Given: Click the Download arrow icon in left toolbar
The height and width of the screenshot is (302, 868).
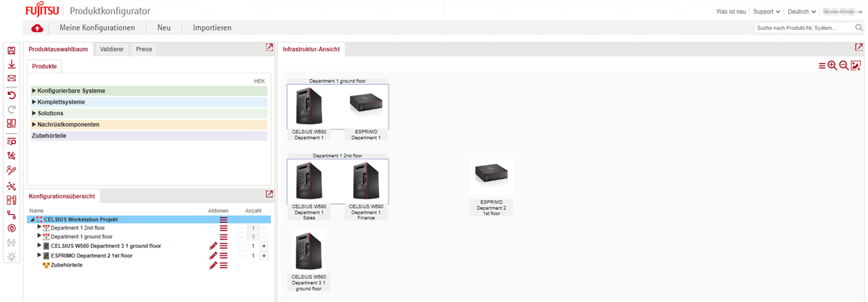Looking at the screenshot, I should (12, 64).
